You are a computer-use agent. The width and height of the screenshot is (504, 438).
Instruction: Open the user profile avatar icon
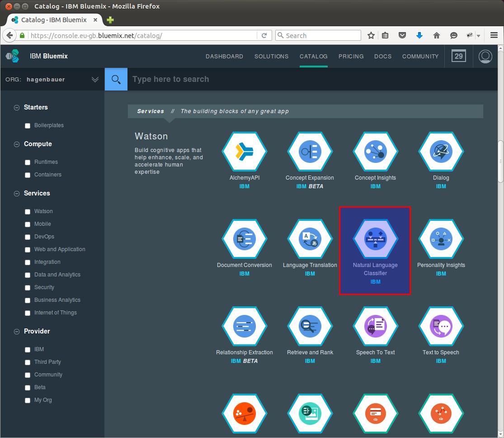click(x=485, y=56)
